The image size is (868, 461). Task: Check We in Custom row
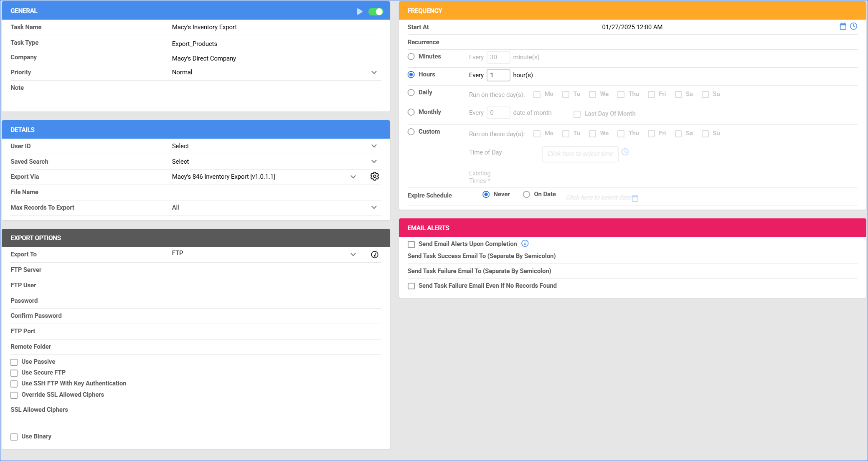592,134
